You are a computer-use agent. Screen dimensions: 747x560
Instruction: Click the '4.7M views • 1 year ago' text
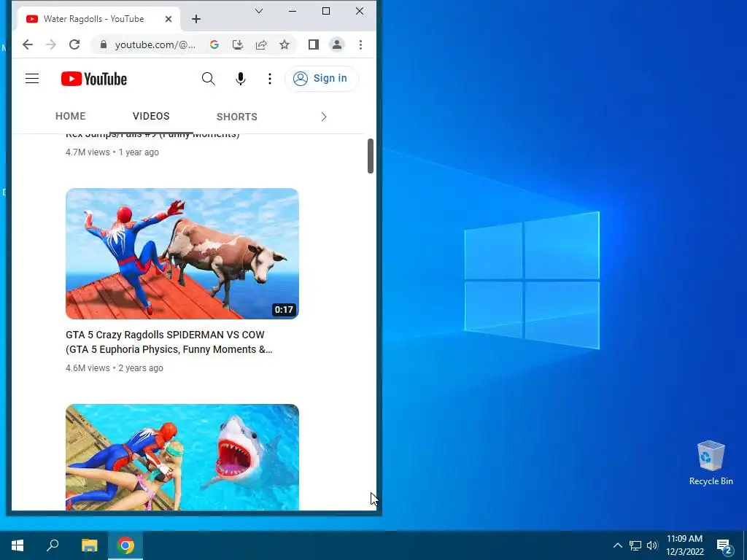tap(112, 152)
